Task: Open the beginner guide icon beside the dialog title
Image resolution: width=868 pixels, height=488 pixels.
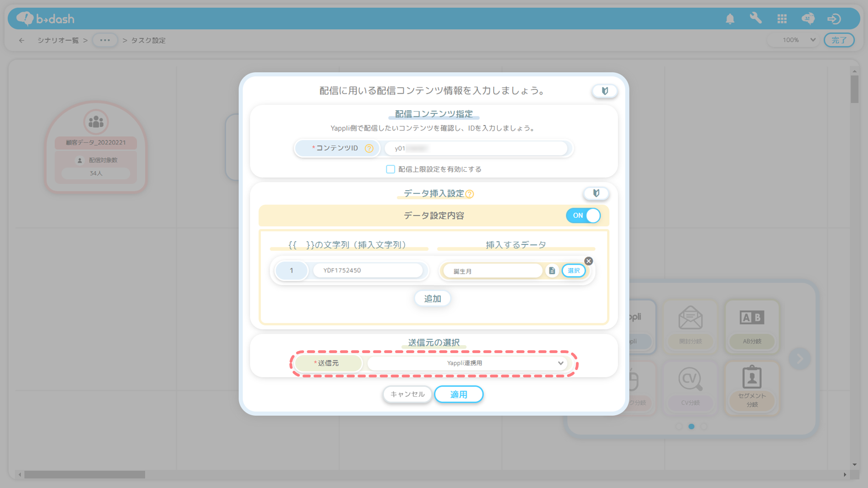Action: (605, 91)
